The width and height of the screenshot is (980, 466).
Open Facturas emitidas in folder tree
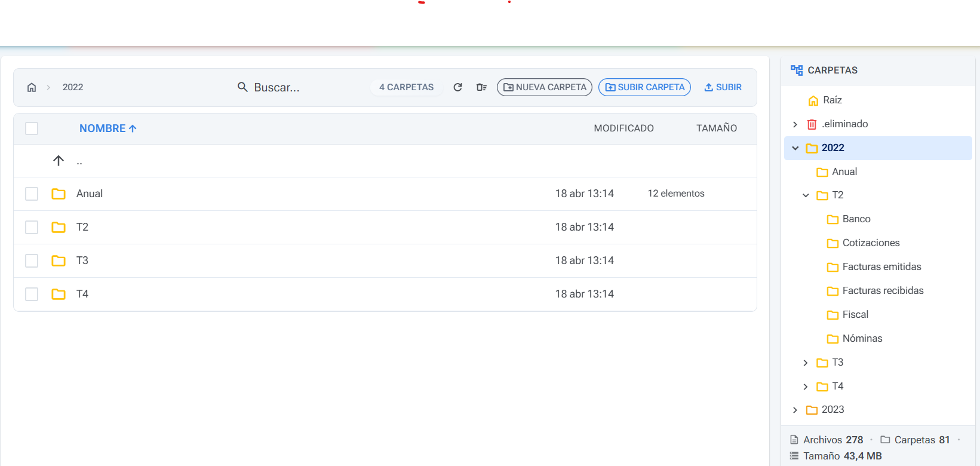881,266
